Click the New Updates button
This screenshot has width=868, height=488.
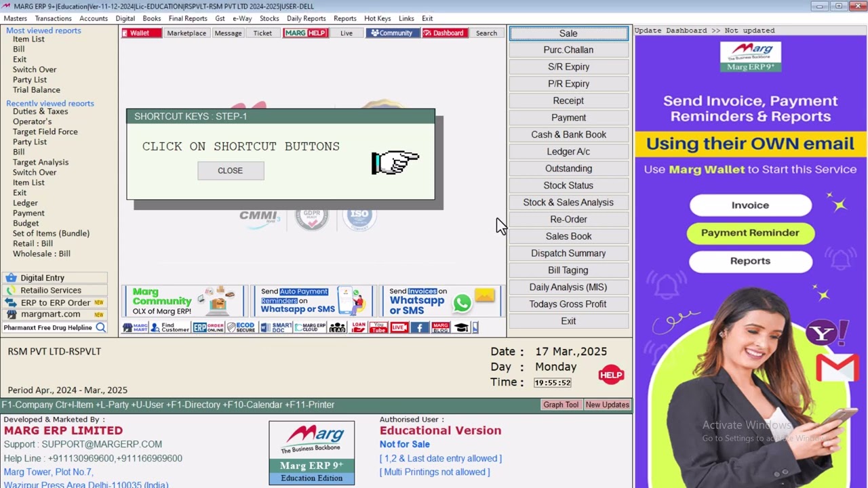[x=607, y=405]
